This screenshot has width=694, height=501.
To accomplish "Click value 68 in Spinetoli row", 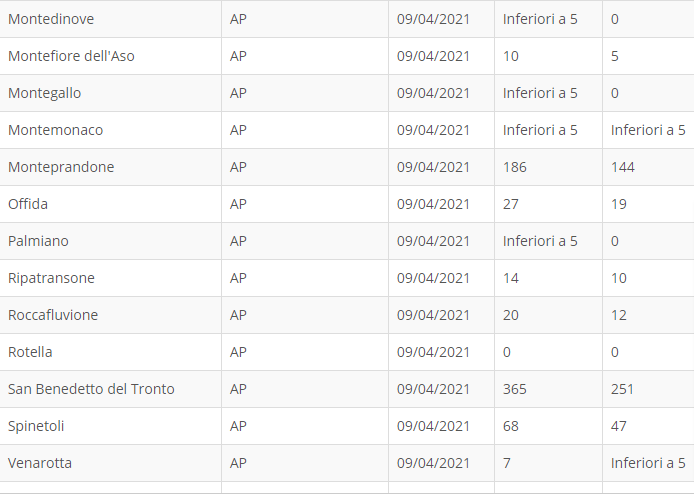I will click(511, 426).
